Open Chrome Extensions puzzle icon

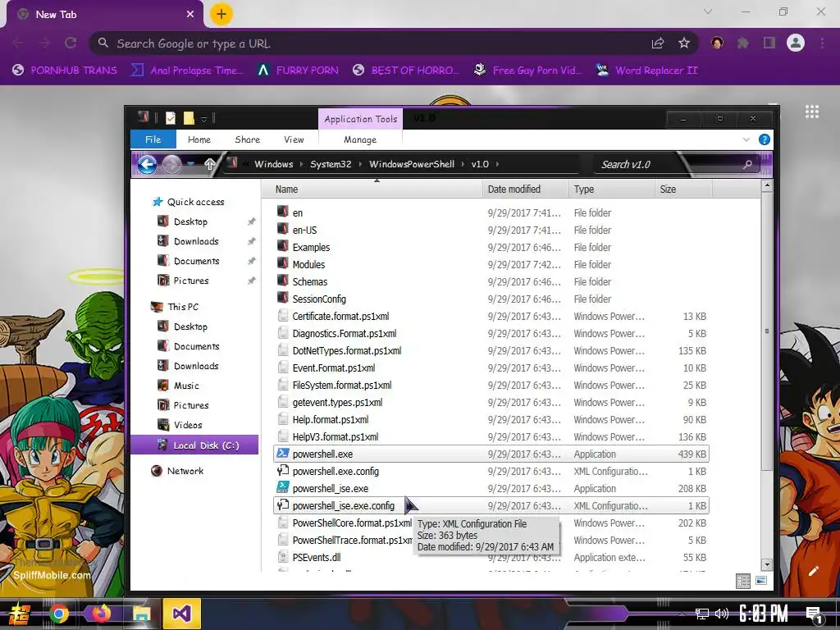pyautogui.click(x=742, y=43)
